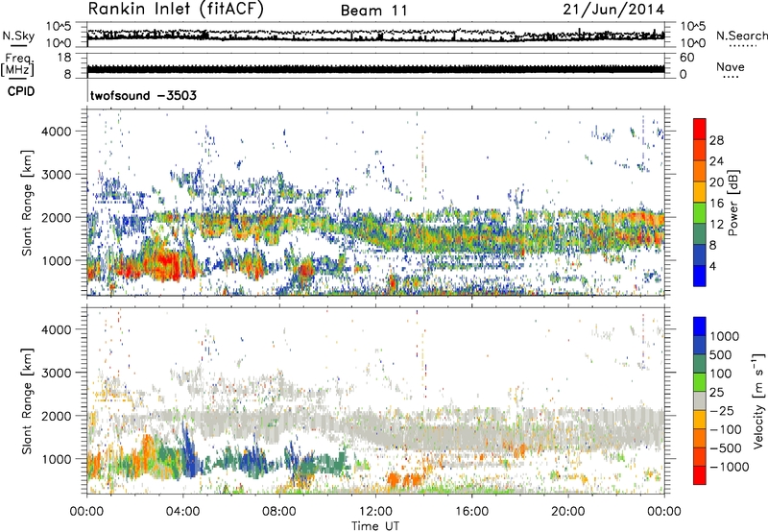Click the 'Slant Range [km]' label of power panel
This screenshot has width=768, height=532.
tap(26, 203)
